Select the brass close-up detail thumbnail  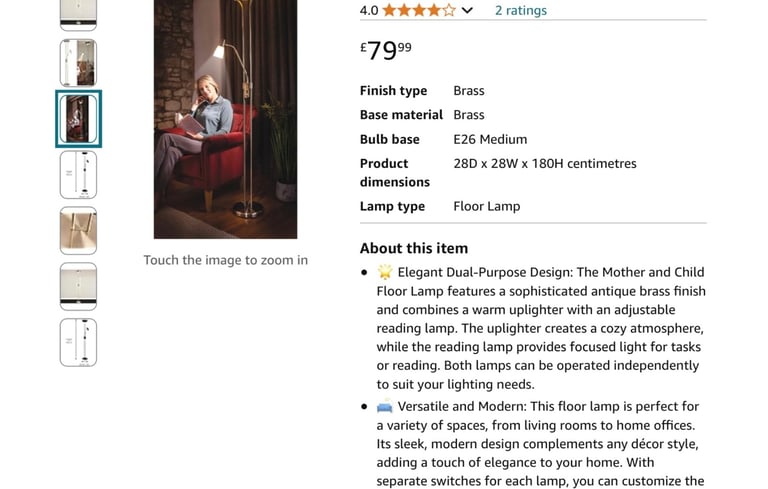pyautogui.click(x=78, y=231)
